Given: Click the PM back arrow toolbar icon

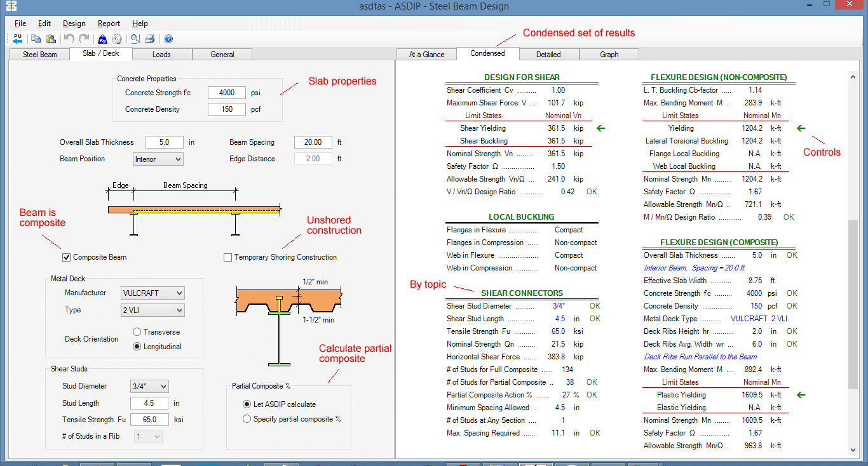Looking at the screenshot, I should pyautogui.click(x=18, y=39).
